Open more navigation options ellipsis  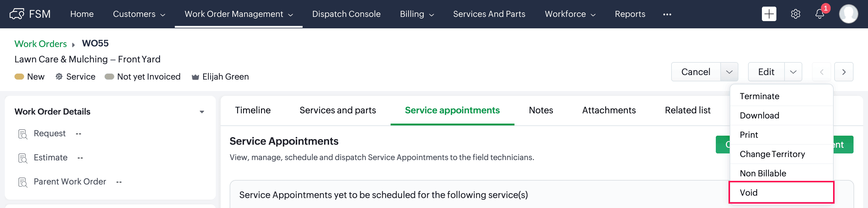pyautogui.click(x=667, y=14)
